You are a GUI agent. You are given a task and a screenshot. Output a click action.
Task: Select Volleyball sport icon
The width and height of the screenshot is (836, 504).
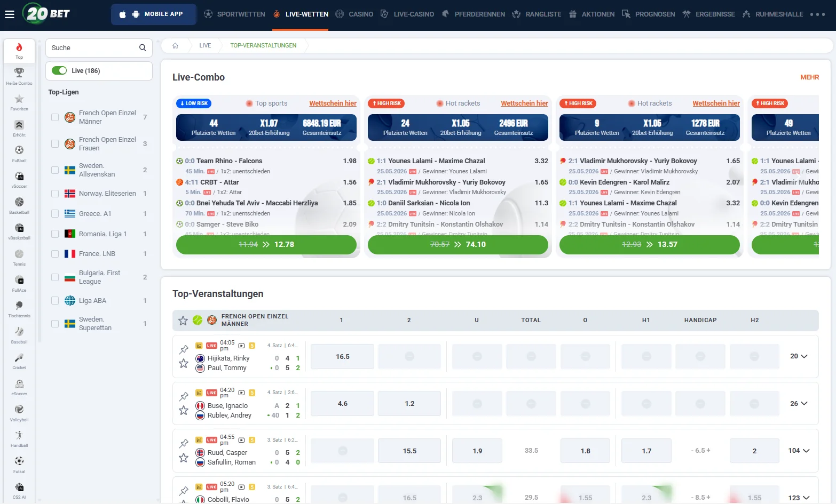pos(19,413)
